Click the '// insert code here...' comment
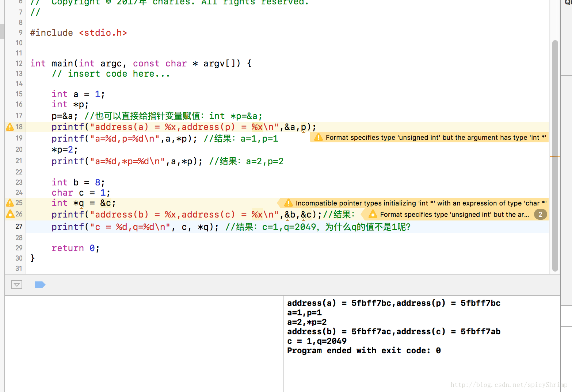The width and height of the screenshot is (572, 392). tap(111, 74)
